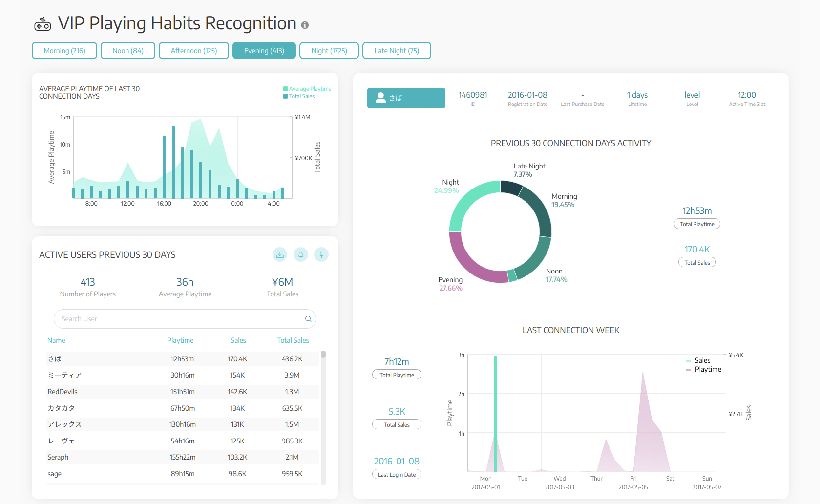Focus the Search User field
820x504 pixels.
[x=185, y=319]
